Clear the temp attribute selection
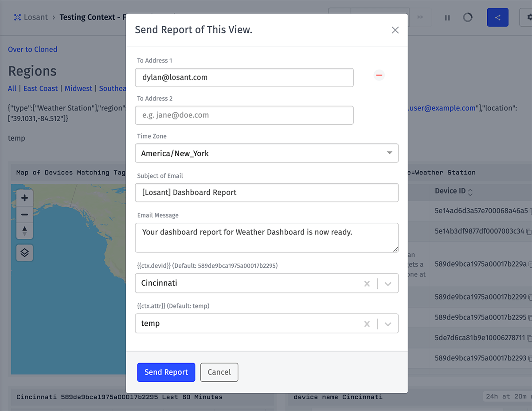532x411 pixels. pyautogui.click(x=367, y=324)
